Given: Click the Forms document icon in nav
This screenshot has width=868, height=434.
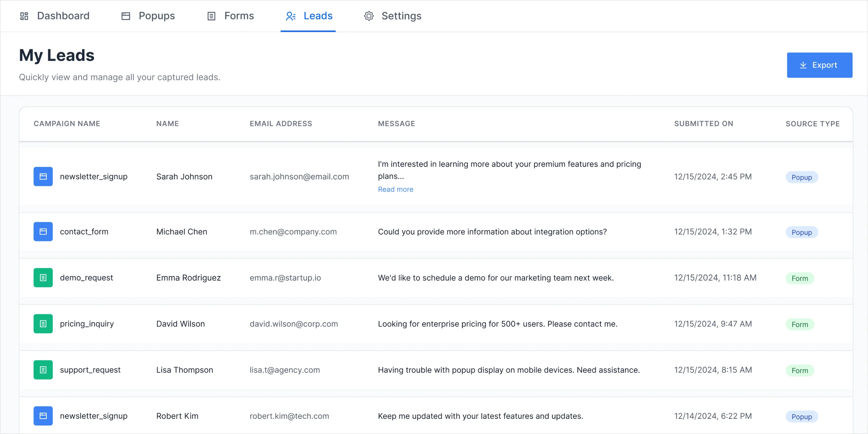Looking at the screenshot, I should (211, 16).
